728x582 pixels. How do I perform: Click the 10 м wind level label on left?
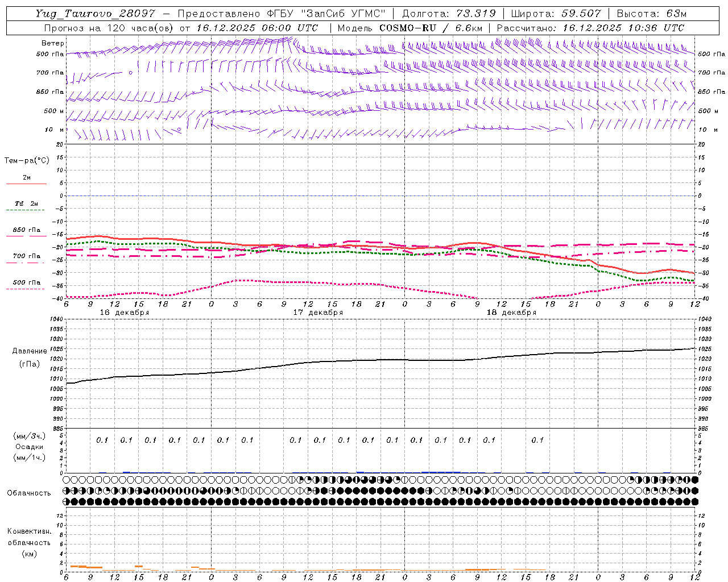[x=55, y=130]
